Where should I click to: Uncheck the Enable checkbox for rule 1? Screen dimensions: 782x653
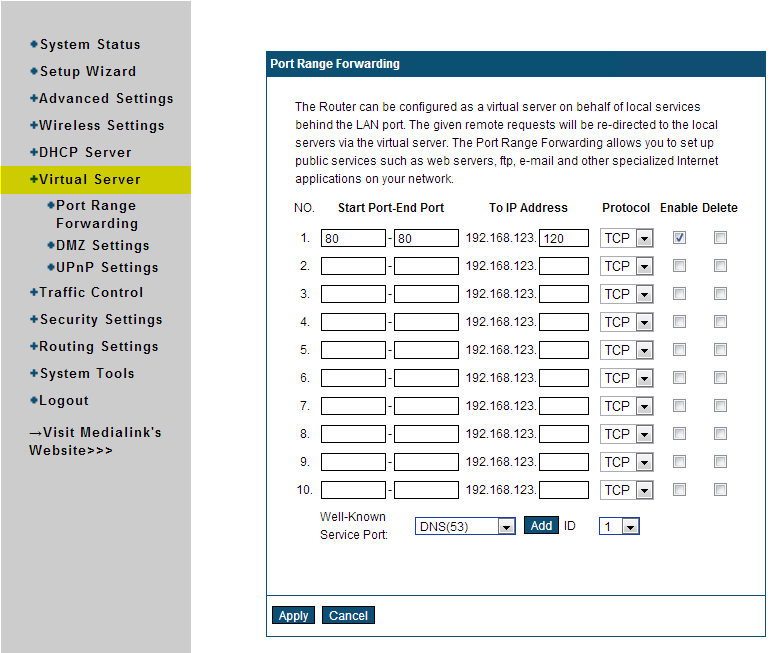coord(680,238)
